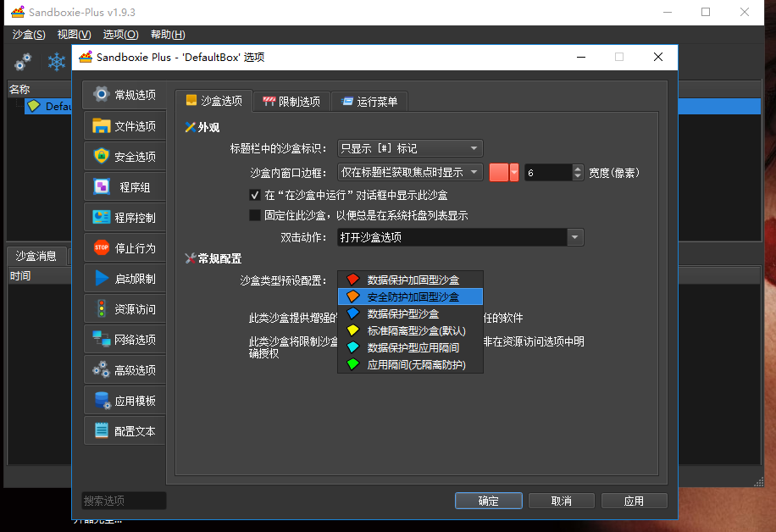Open 沙盒内窗口边框 dropdown
This screenshot has height=532, width=776.
pos(410,172)
